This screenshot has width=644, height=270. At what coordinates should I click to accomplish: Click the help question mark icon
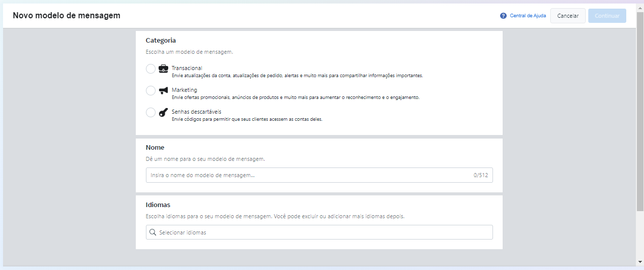(503, 16)
